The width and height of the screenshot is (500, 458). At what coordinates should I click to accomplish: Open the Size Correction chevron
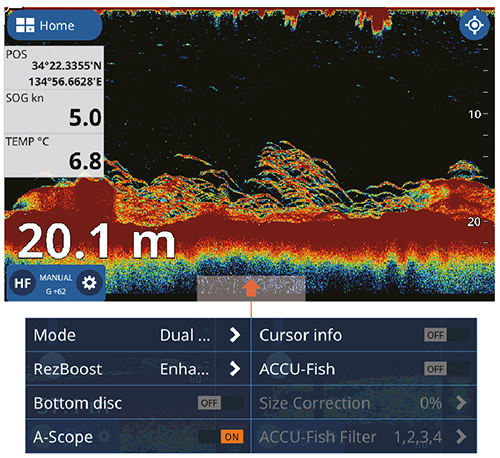pos(461,403)
